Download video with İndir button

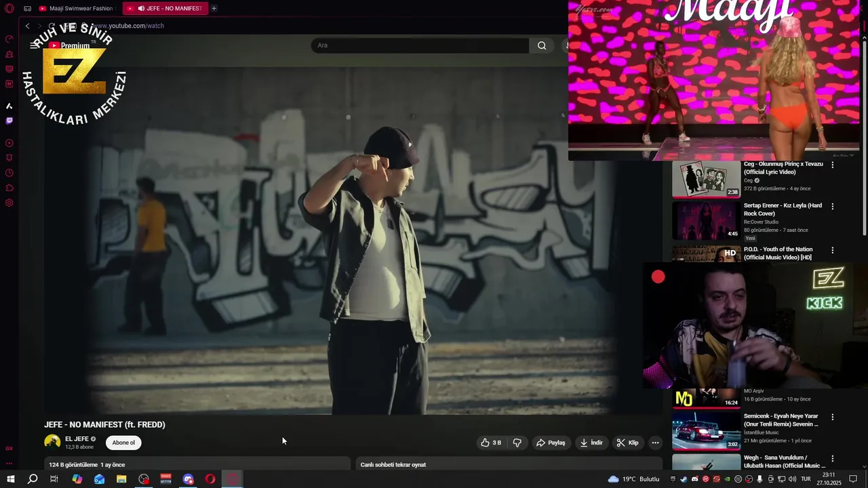click(x=591, y=443)
